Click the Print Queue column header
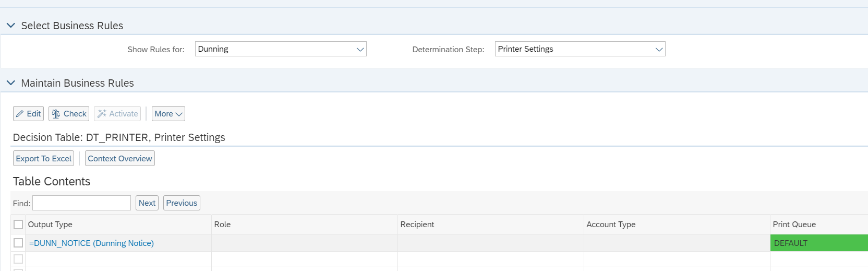This screenshot has width=868, height=271. (794, 225)
